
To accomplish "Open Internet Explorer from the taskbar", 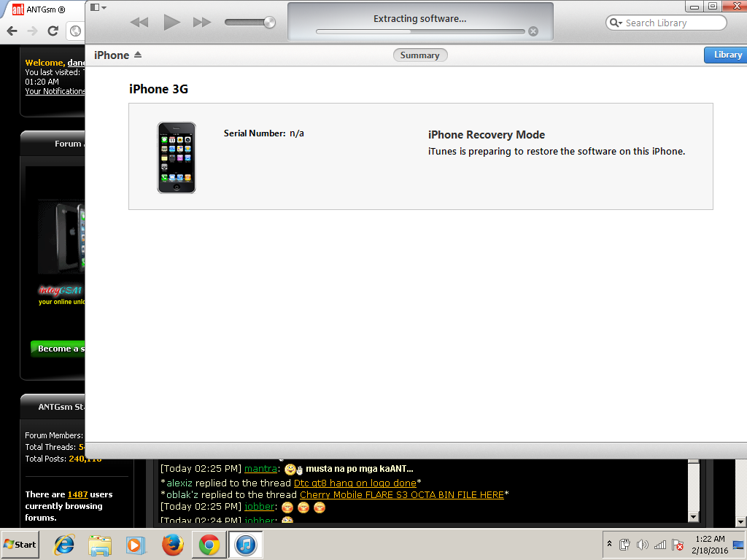I will [x=65, y=545].
